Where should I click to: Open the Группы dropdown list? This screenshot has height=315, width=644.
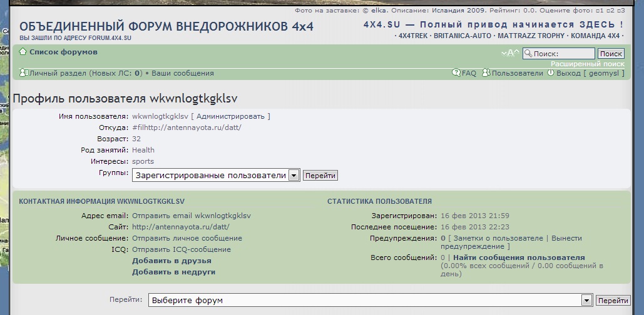tap(294, 176)
